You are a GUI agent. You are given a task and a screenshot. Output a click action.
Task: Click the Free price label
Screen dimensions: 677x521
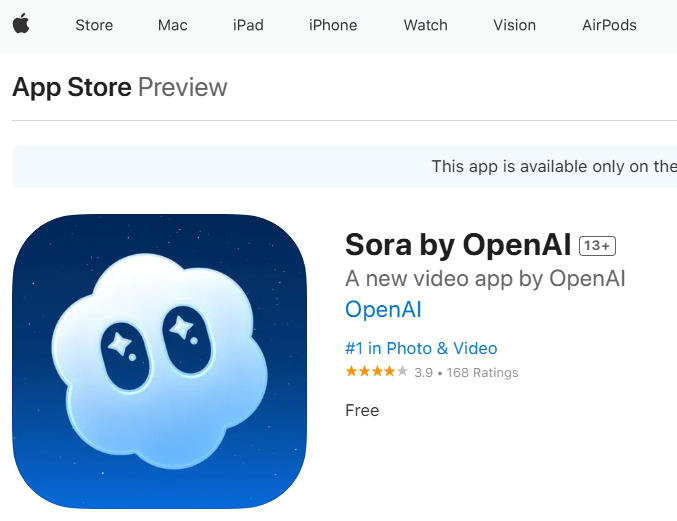tap(362, 410)
